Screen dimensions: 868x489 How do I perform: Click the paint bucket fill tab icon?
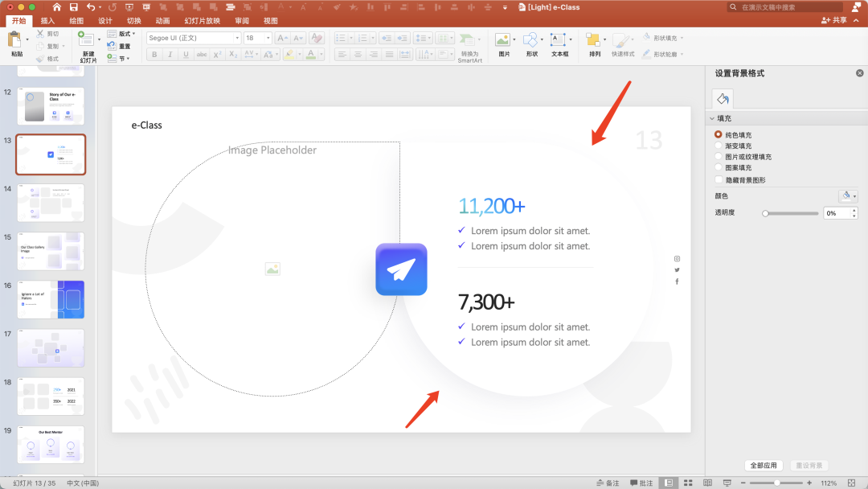point(723,99)
